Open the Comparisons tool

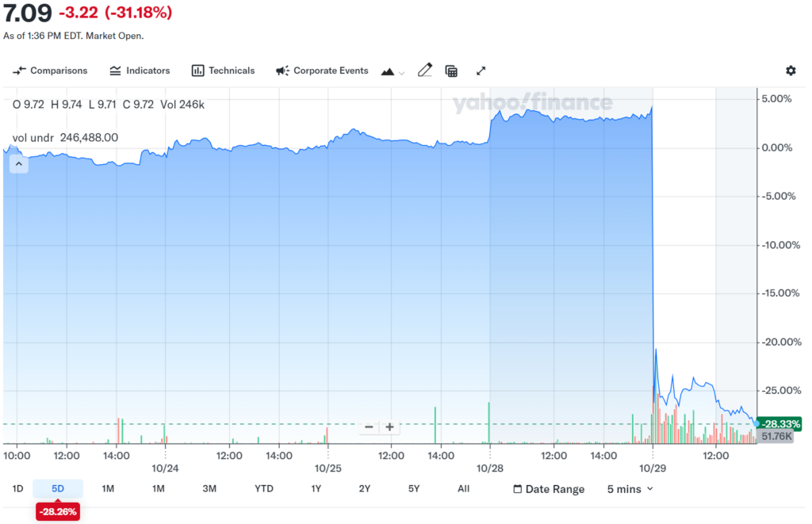[x=51, y=71]
